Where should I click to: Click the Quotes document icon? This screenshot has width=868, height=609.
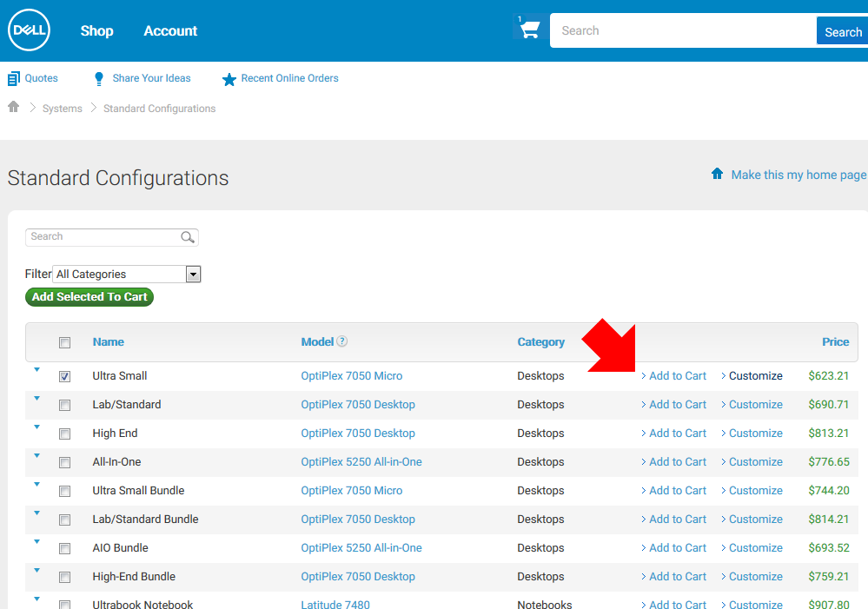13,79
